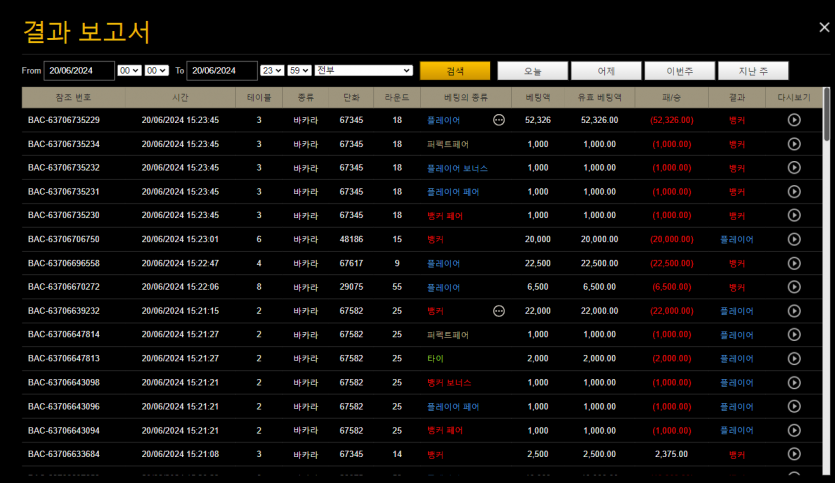Open the From hour dropdown

point(129,70)
